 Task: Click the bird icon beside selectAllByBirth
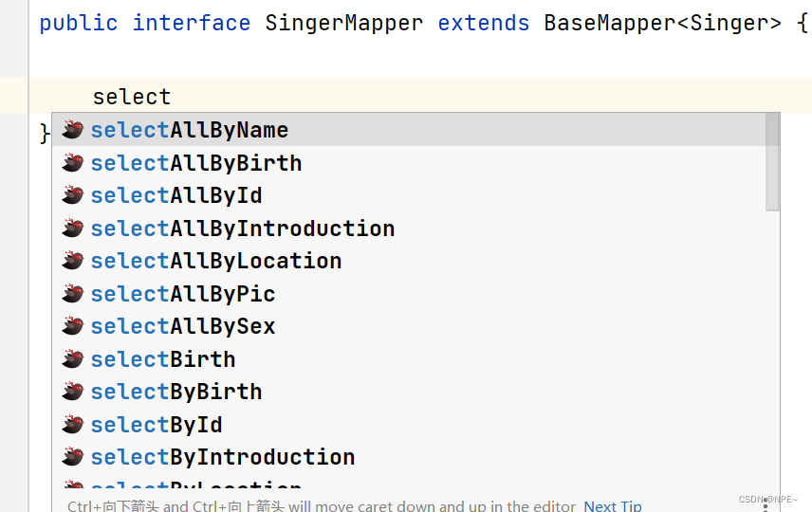coord(72,162)
